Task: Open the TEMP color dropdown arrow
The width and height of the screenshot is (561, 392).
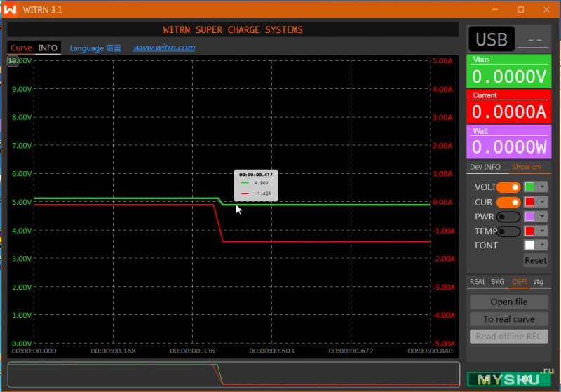Action: (x=542, y=231)
